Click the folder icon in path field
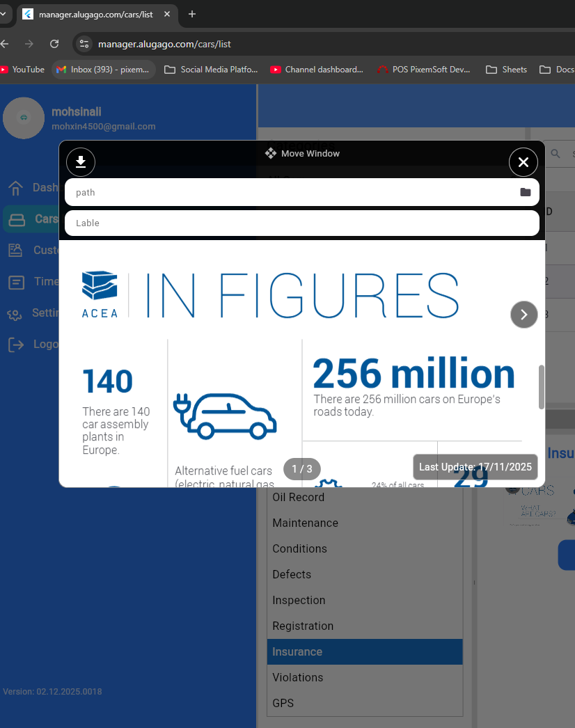 tap(526, 192)
